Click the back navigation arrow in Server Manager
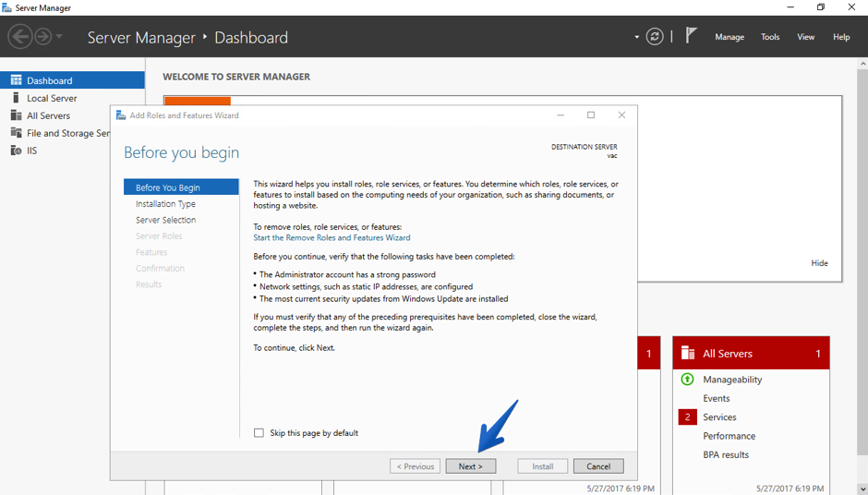The height and width of the screenshot is (495, 868). point(20,37)
